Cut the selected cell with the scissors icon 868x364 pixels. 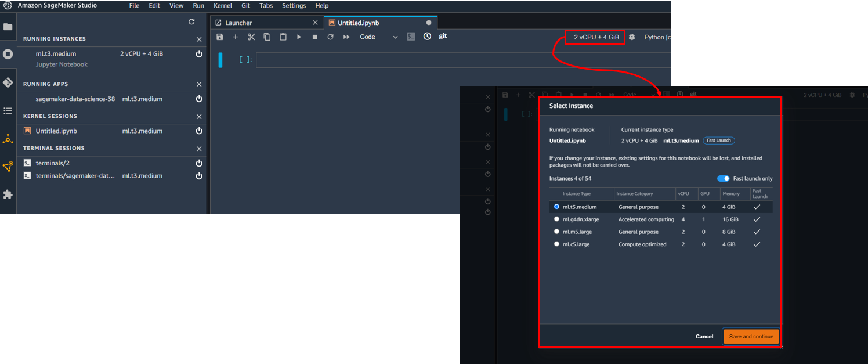251,37
